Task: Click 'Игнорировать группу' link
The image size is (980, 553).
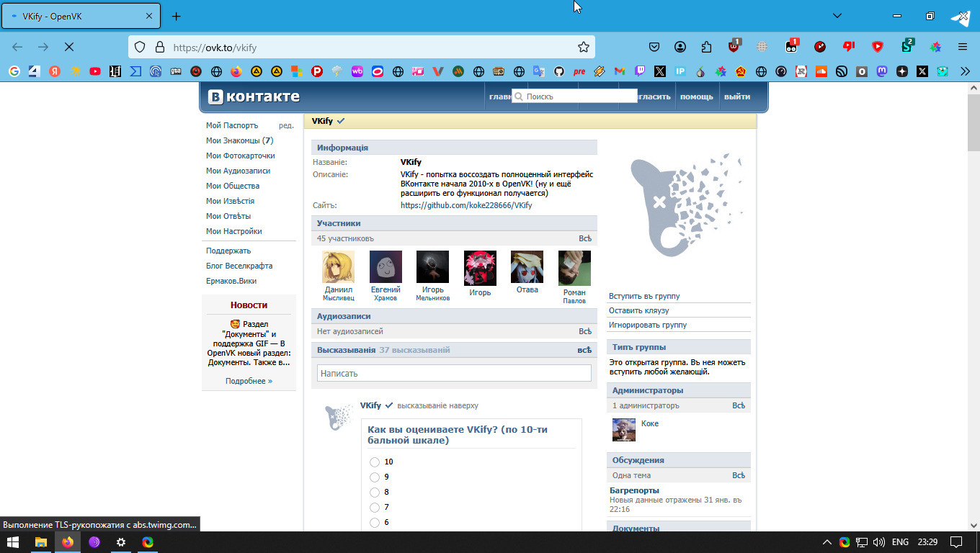Action: pos(648,325)
